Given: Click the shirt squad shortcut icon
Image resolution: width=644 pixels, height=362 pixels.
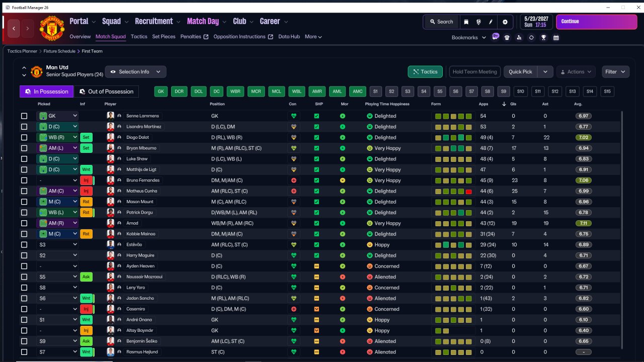Looking at the screenshot, I should [x=507, y=37].
